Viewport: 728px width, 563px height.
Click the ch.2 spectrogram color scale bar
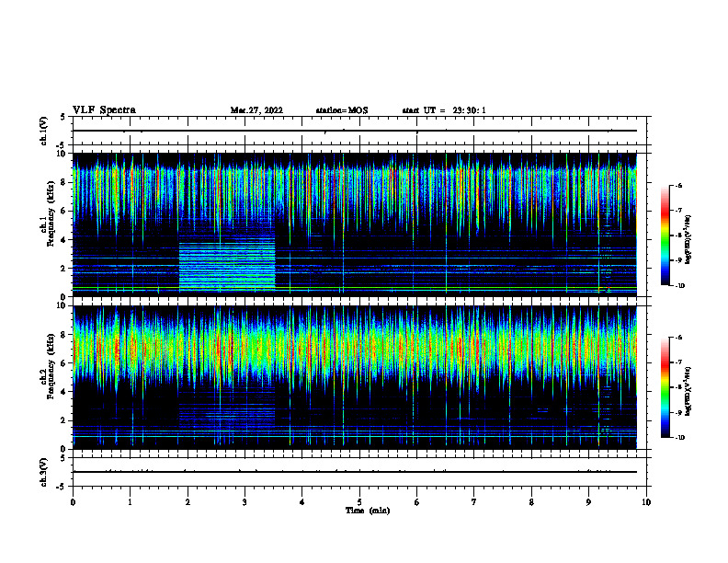pos(665,387)
